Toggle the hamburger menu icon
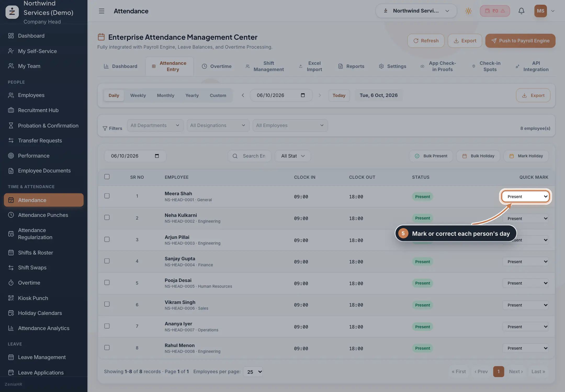 point(101,11)
